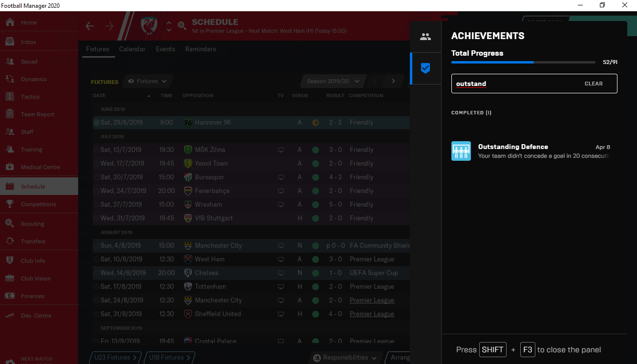Expand the Responsibilities dropdown
Viewport: 637px width, 364px height.
click(x=346, y=358)
